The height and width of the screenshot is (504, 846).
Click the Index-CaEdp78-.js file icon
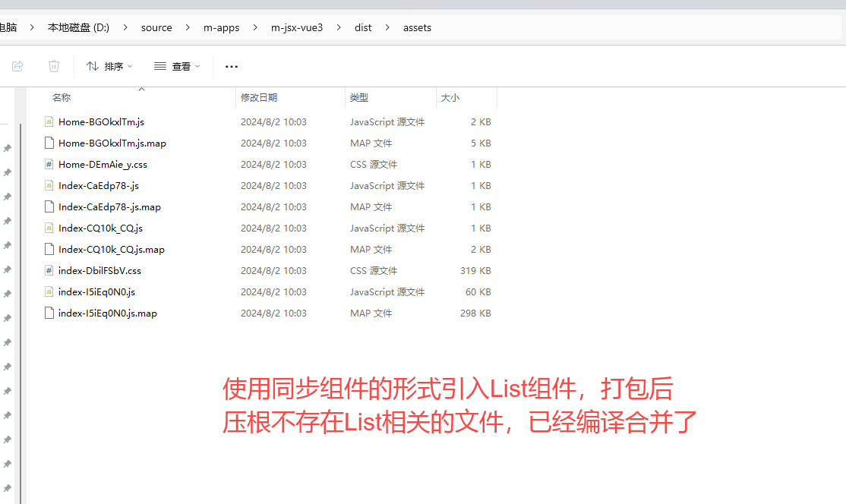(x=49, y=185)
